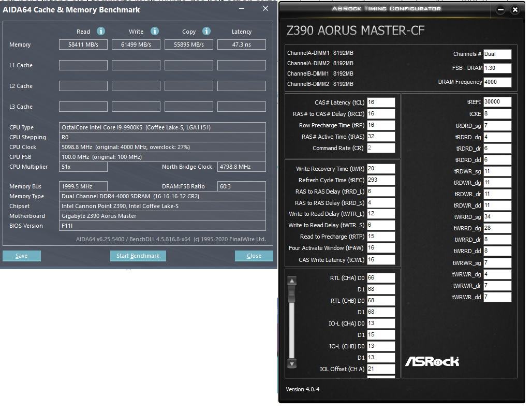Click the Close button in AIDA64

[254, 256]
